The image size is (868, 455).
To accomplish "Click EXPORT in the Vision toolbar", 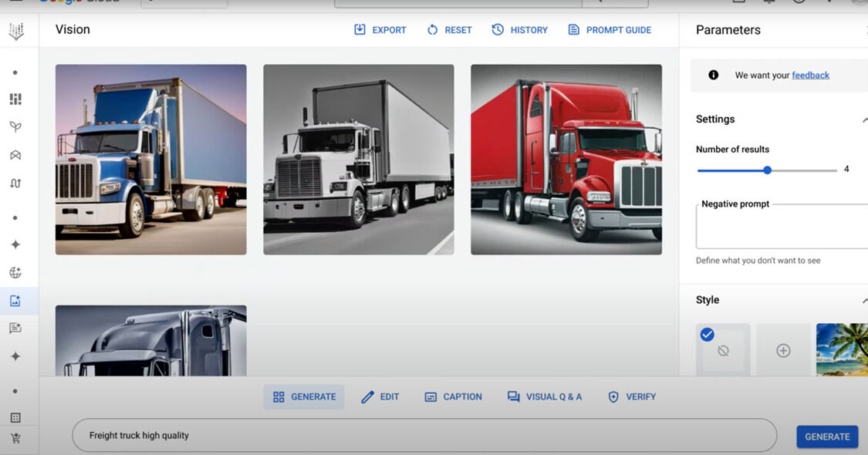I will coord(380,30).
